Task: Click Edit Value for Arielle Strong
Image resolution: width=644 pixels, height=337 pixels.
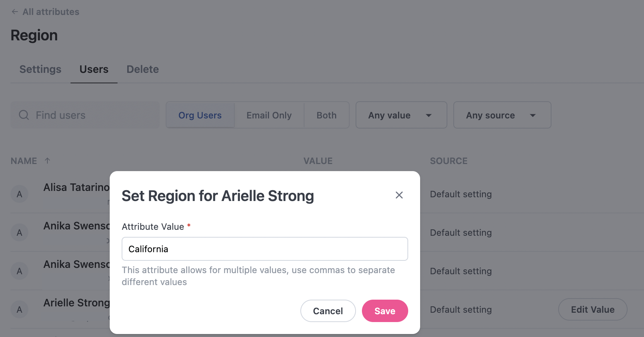Action: [593, 309]
